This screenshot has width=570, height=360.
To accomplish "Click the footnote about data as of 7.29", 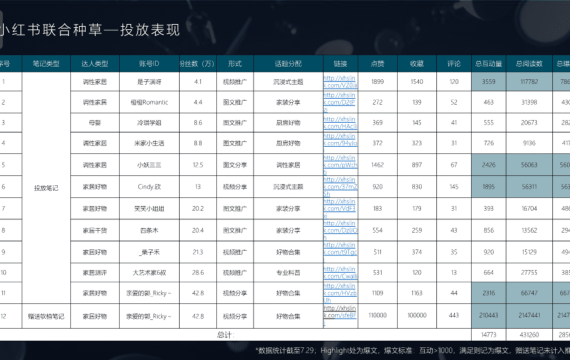I will (413, 351).
